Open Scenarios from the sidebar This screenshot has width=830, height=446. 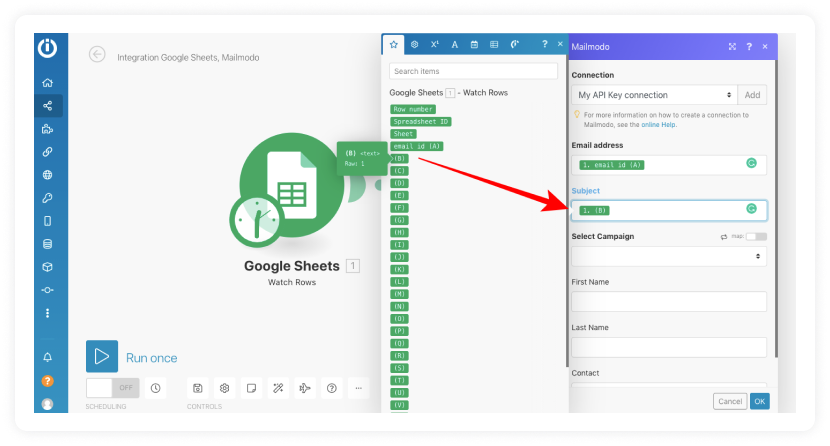[x=48, y=106]
